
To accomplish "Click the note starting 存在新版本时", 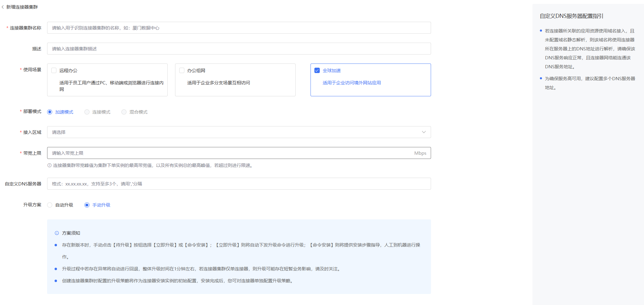I will click(241, 251).
